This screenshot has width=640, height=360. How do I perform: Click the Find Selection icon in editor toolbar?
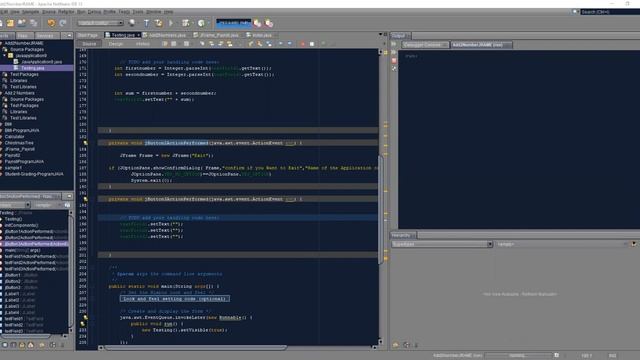(x=202, y=44)
